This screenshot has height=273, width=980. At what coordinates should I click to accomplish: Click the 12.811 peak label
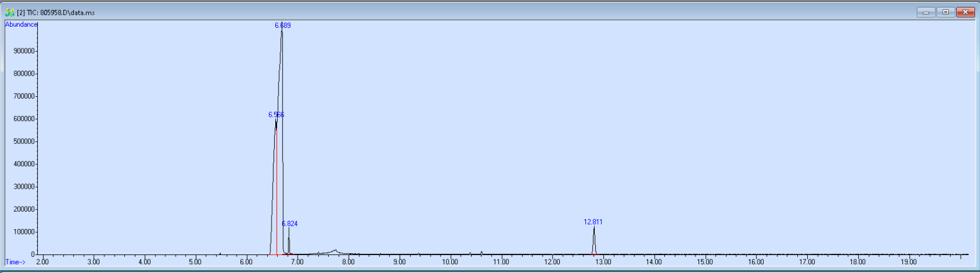[593, 222]
